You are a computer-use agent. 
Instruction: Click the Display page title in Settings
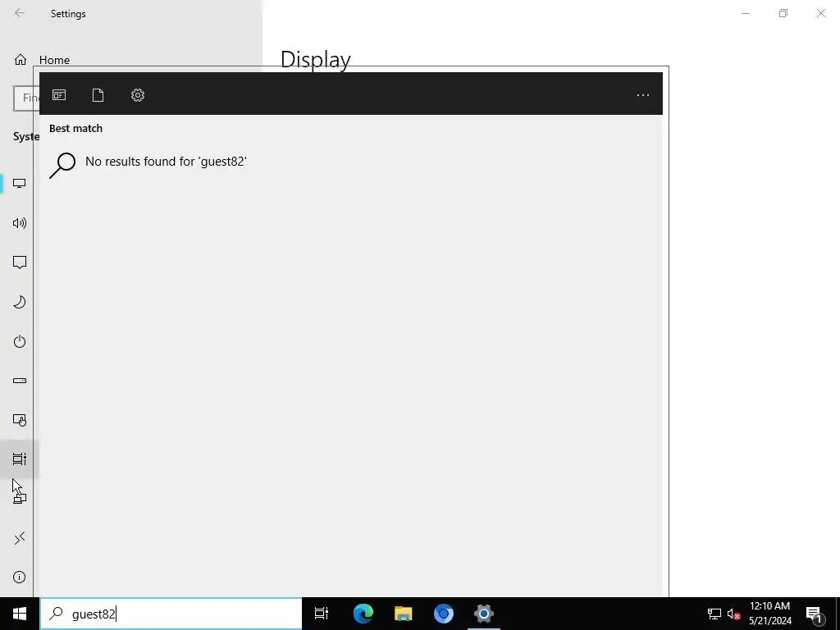point(316,59)
